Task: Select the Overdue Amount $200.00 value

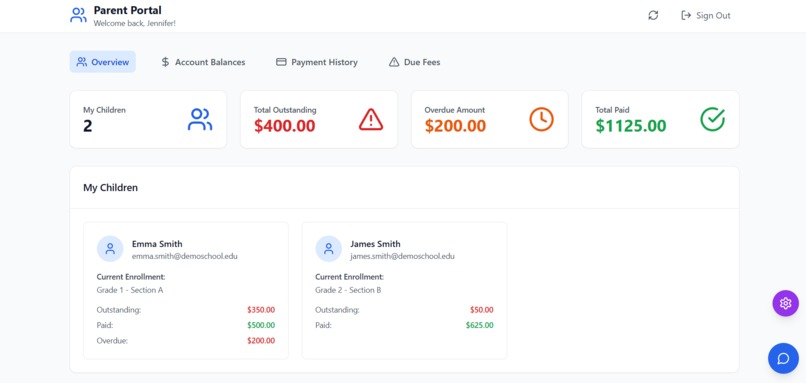Action: [455, 126]
